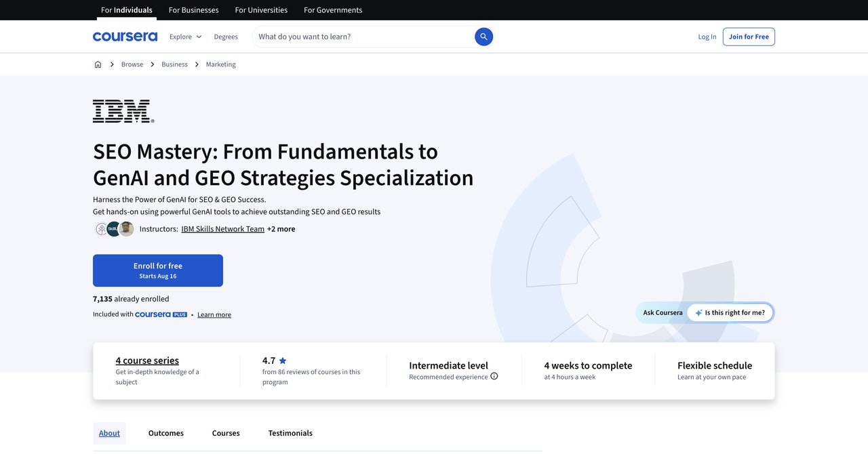The image size is (868, 454).
Task: Open the recommended experience info icon
Action: (x=494, y=376)
